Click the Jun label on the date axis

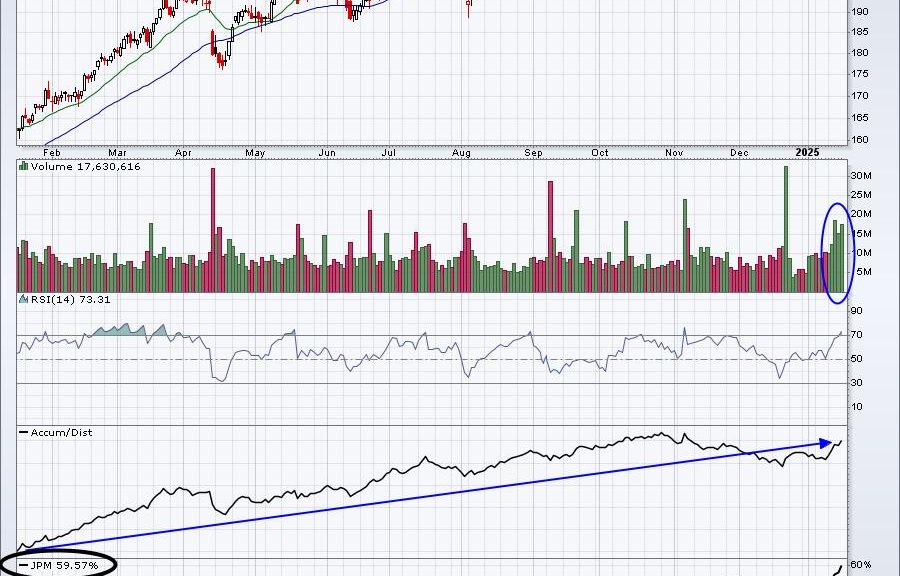[x=327, y=153]
